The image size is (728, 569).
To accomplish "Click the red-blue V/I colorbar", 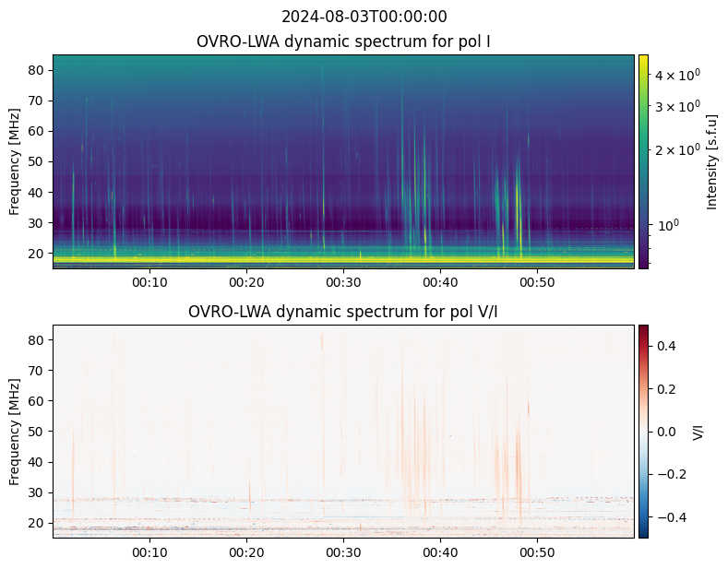I will (643, 431).
